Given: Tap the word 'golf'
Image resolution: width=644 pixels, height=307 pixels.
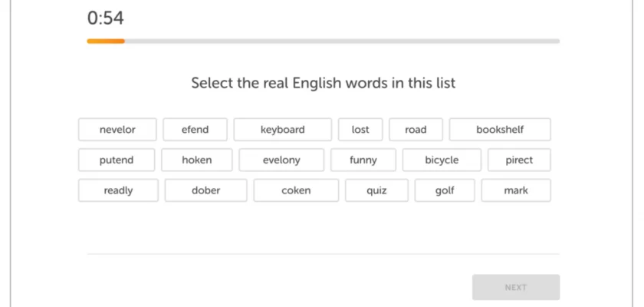Looking at the screenshot, I should tap(445, 190).
